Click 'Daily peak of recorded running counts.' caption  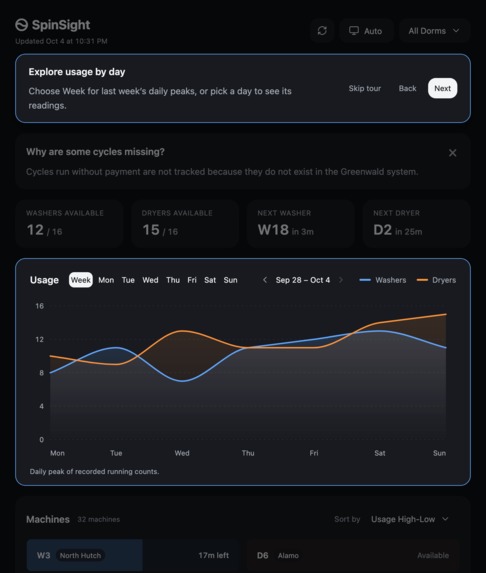(x=94, y=471)
